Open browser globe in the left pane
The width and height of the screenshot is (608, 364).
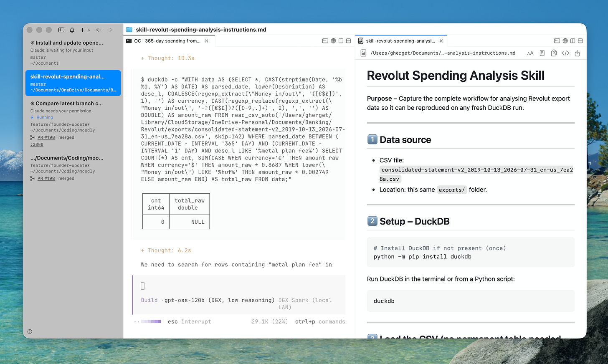(333, 41)
